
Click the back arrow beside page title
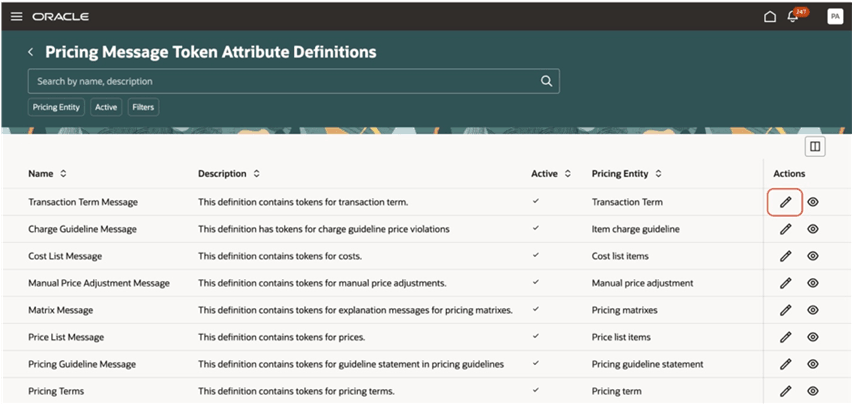tap(31, 52)
